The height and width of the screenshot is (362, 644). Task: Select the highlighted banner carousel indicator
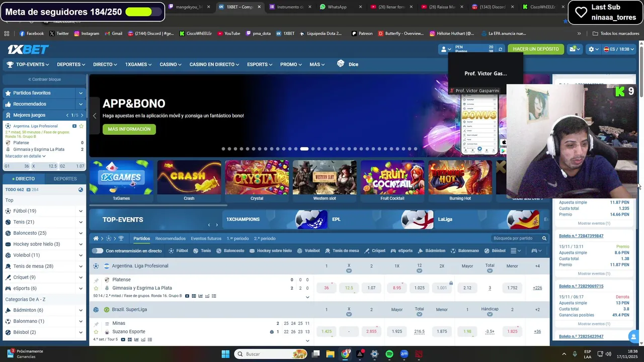click(304, 149)
